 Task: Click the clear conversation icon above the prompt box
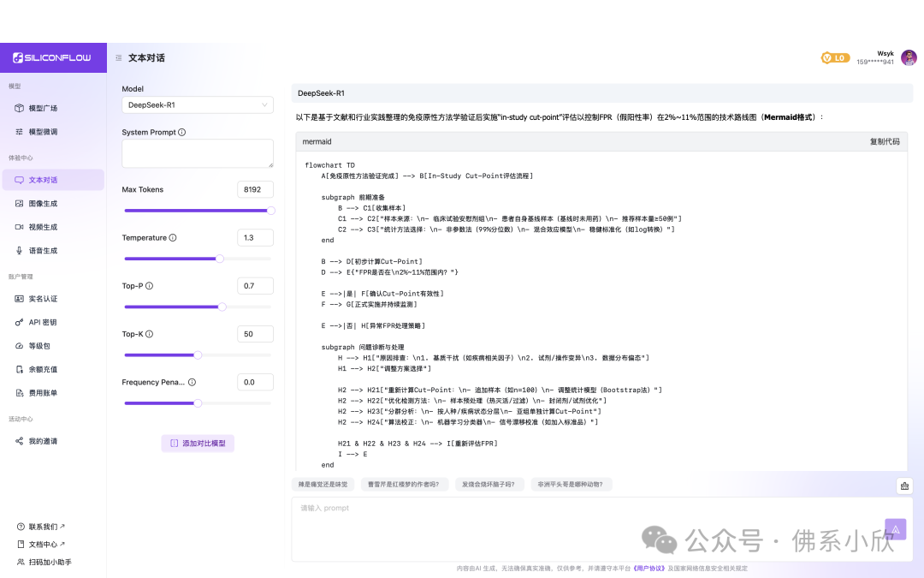904,486
